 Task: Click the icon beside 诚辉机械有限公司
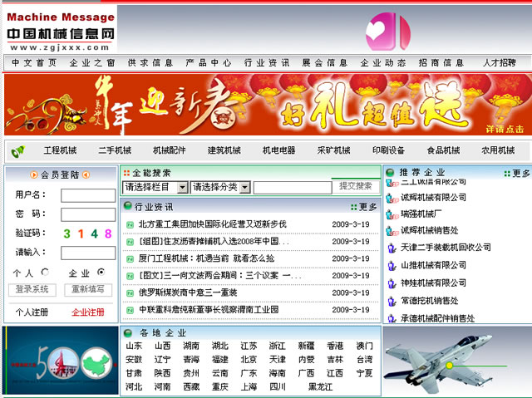pos(392,198)
